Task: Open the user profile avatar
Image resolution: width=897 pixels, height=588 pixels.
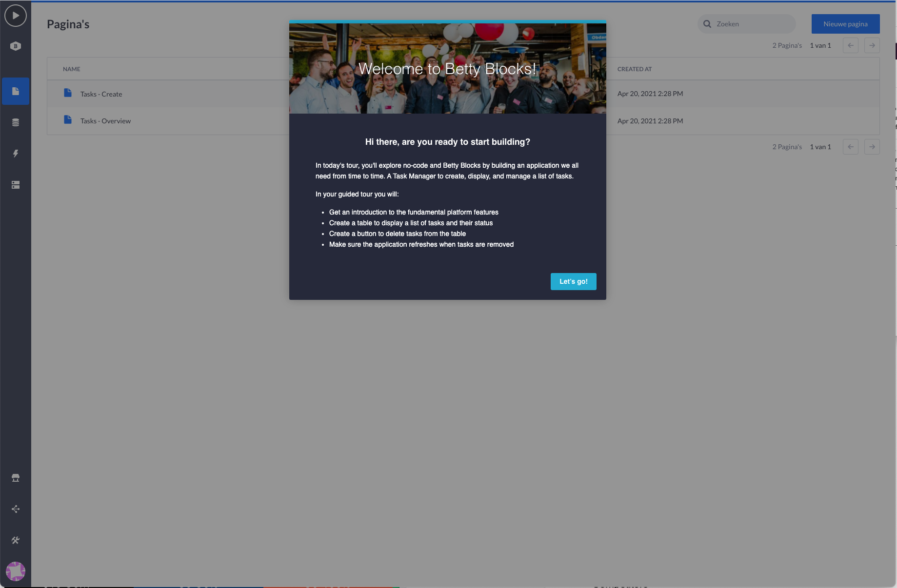Action: click(16, 571)
